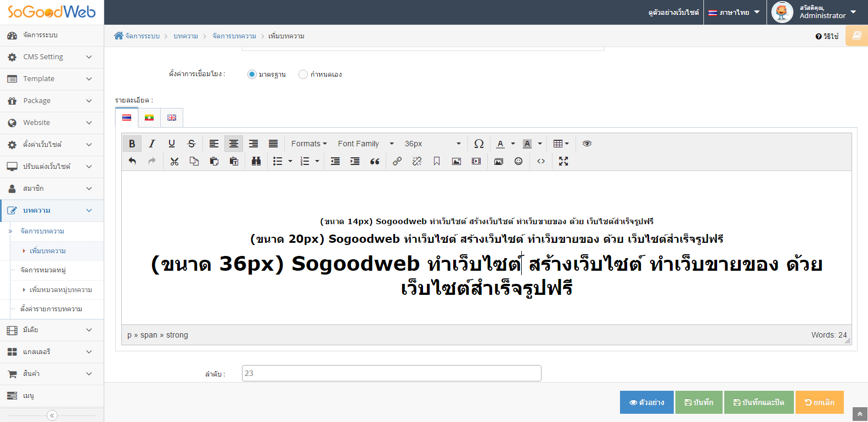This screenshot has height=422, width=868.
Task: Open ดูตัวอย่างเว็บไซต์ link in header
Action: pos(674,12)
